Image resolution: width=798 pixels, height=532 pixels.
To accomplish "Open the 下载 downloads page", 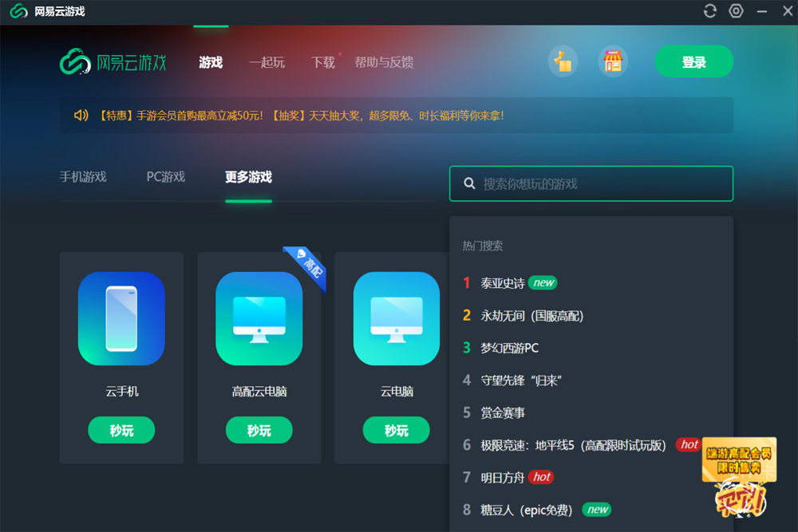I will (322, 62).
